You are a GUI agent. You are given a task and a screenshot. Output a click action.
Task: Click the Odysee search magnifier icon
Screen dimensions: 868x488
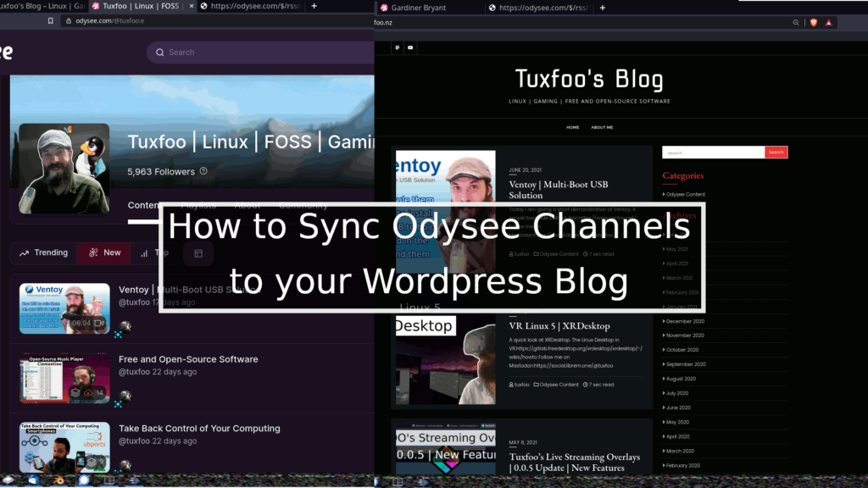(160, 53)
